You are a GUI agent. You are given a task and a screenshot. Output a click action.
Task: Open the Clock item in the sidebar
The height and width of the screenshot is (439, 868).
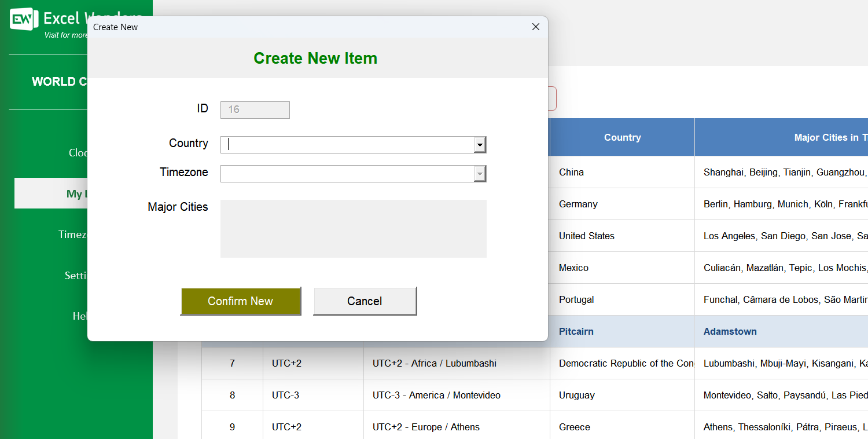[x=78, y=153]
